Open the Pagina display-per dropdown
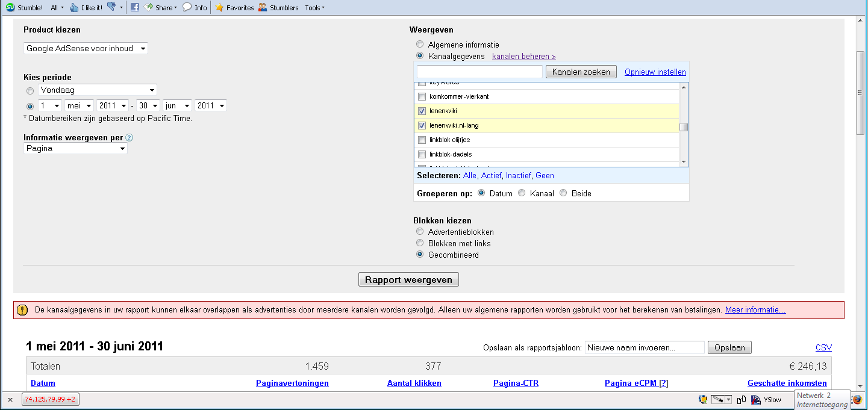This screenshot has height=410, width=868. click(75, 148)
